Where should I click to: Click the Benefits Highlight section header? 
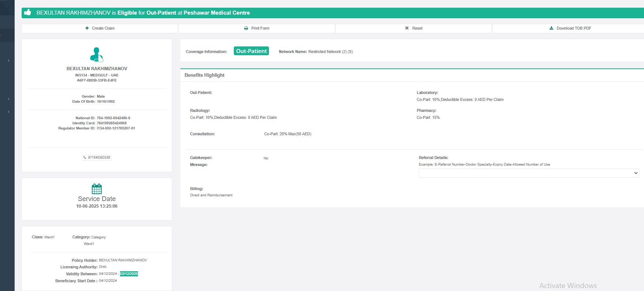click(x=205, y=75)
